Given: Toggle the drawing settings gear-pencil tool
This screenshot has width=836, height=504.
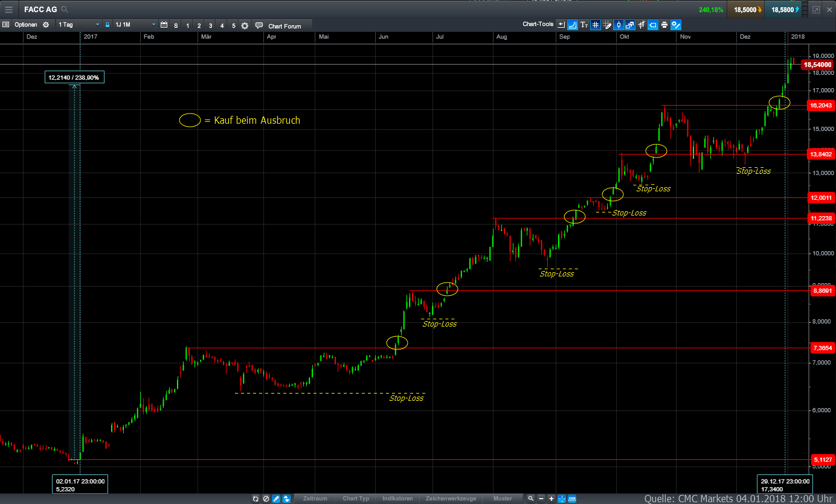Looking at the screenshot, I should point(676,25).
